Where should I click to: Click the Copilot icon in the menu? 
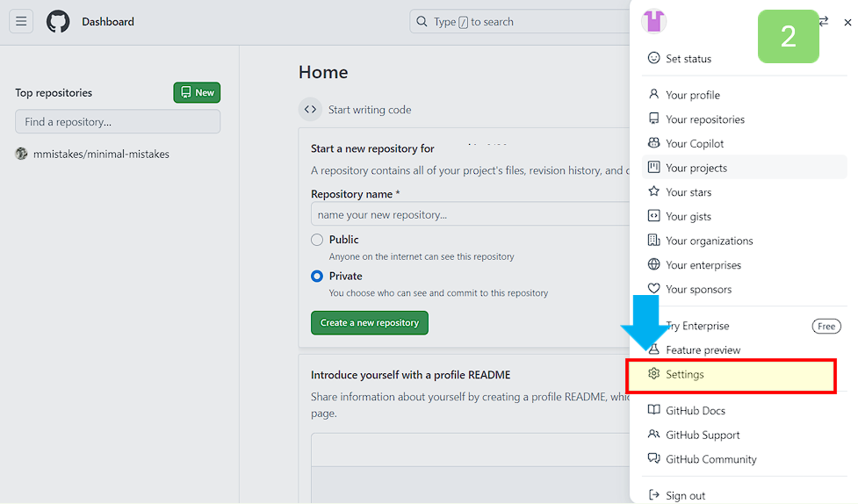point(654,143)
